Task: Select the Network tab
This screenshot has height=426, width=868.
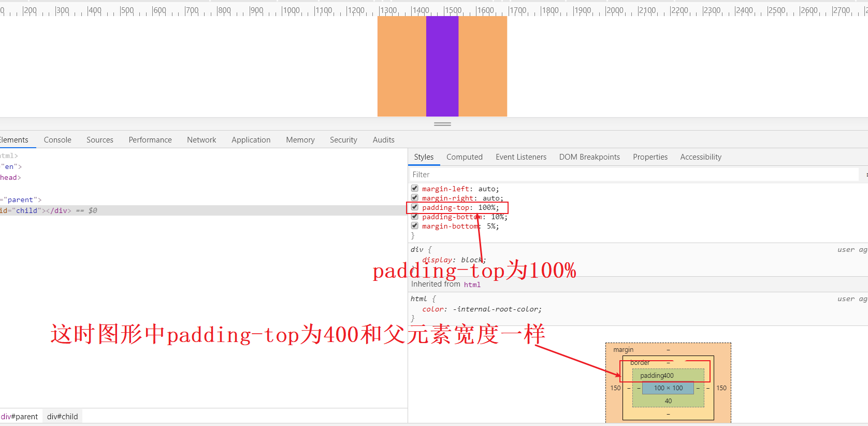Action: (201, 140)
